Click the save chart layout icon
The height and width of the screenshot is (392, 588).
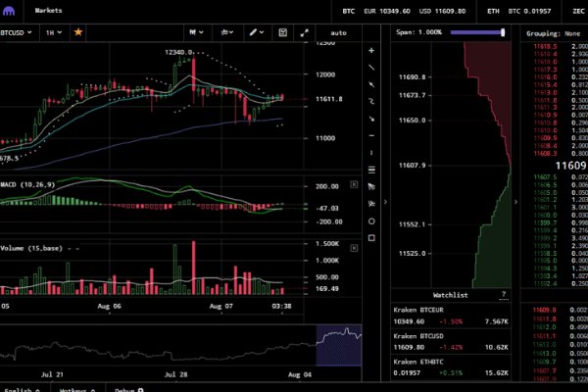coord(282,32)
